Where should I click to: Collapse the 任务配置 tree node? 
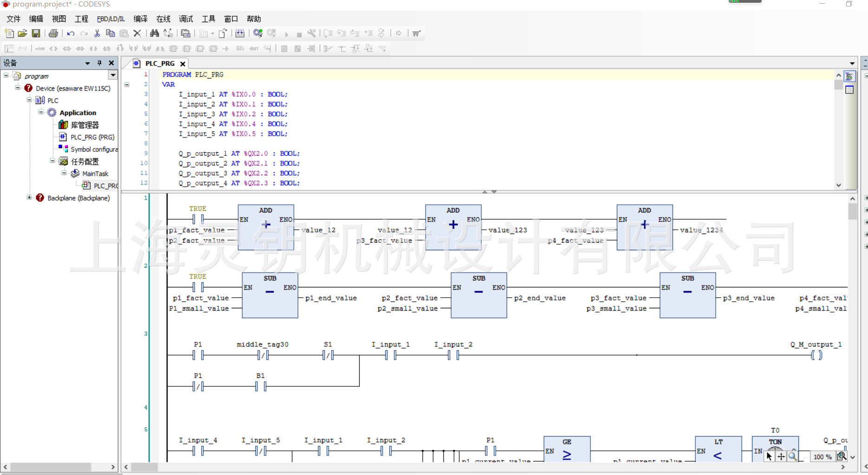(x=52, y=161)
